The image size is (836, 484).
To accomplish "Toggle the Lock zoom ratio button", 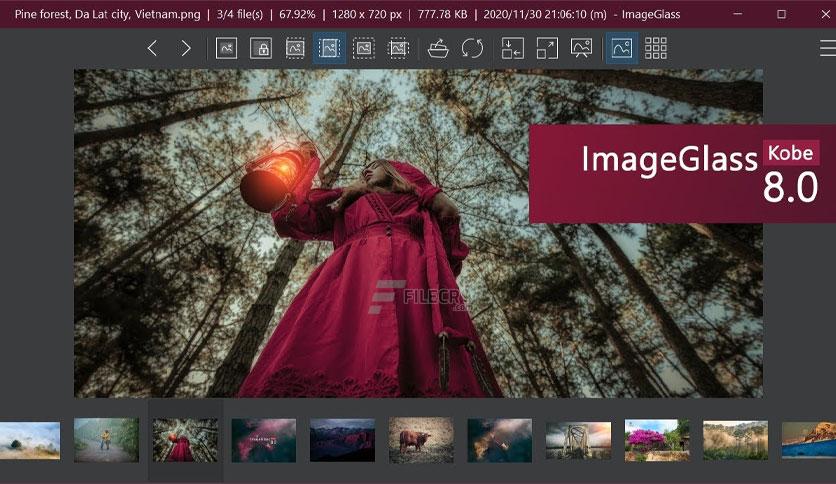I will 261,49.
